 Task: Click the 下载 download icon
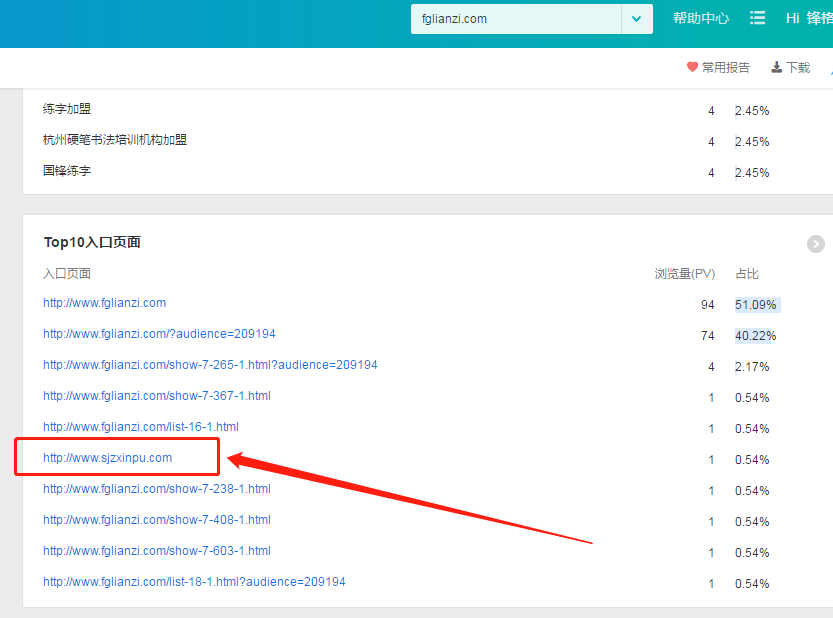[776, 67]
